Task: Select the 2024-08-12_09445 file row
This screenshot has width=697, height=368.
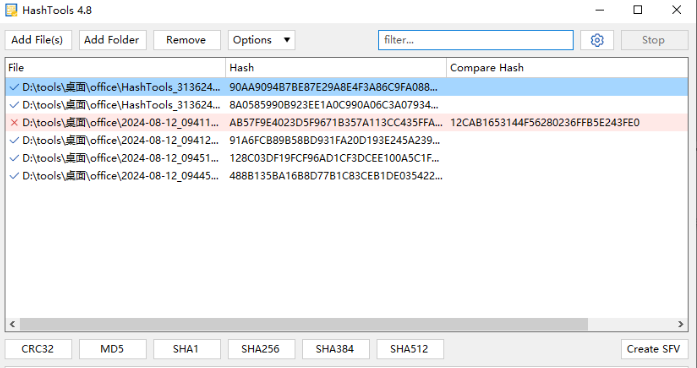Action: [x=347, y=176]
